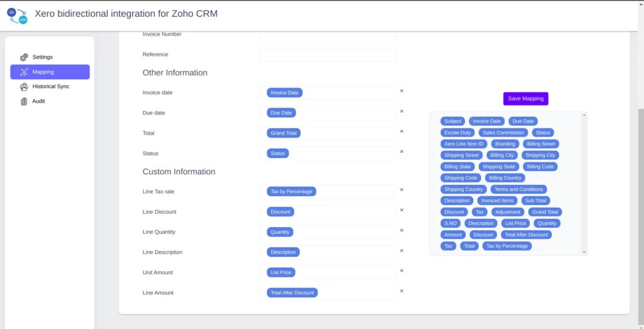Choose the Shipping City tag
Screen dimensions: 644x329
tap(540, 155)
